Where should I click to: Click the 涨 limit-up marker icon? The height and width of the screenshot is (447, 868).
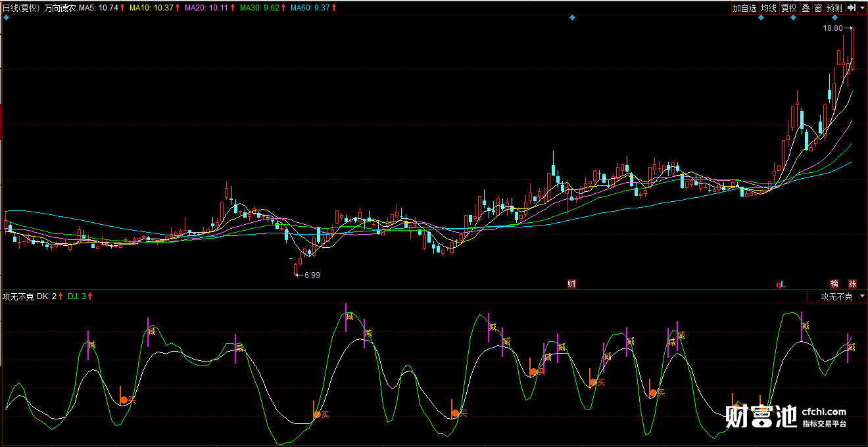[x=852, y=284]
